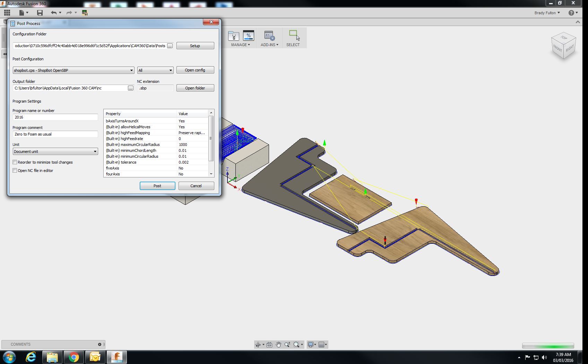
Task: Open the Look At view tool
Action: click(x=269, y=345)
